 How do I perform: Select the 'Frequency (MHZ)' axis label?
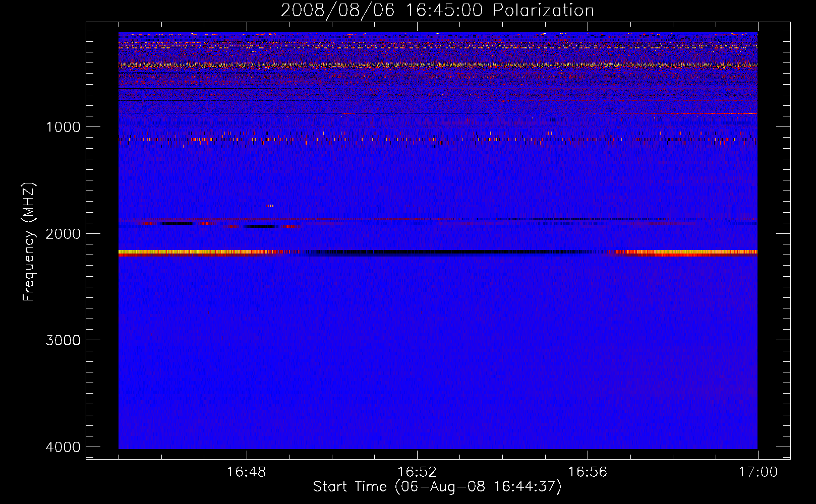tap(29, 241)
